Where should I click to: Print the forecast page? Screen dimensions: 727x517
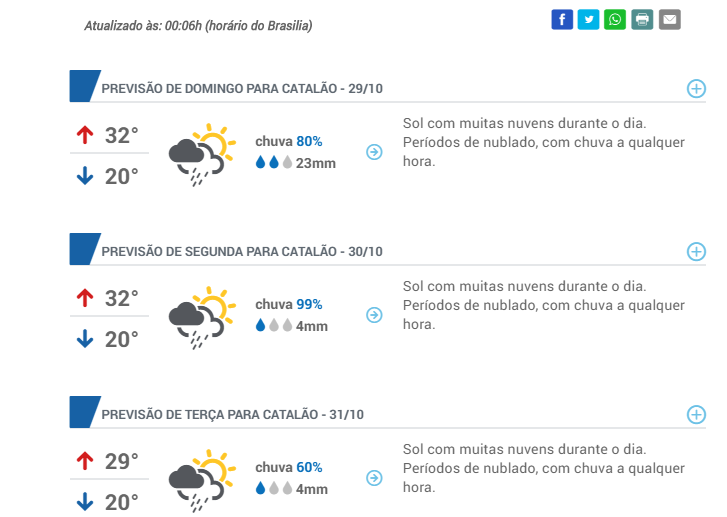click(642, 19)
